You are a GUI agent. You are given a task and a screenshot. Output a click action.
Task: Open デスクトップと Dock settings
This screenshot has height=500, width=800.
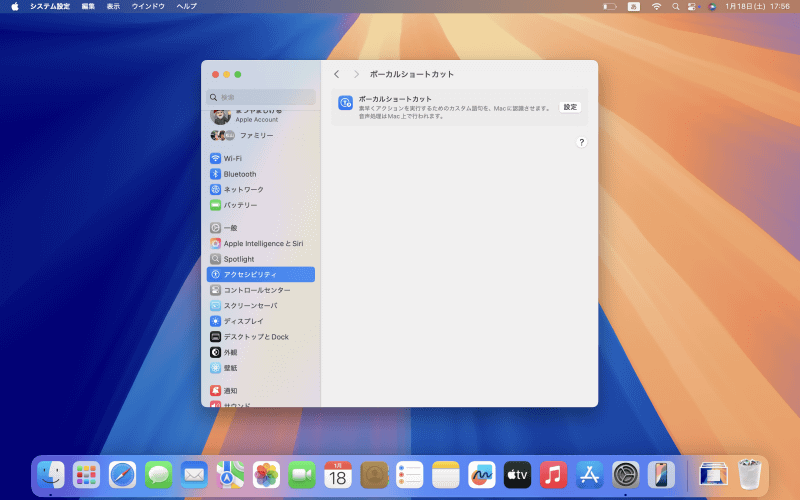pyautogui.click(x=261, y=337)
